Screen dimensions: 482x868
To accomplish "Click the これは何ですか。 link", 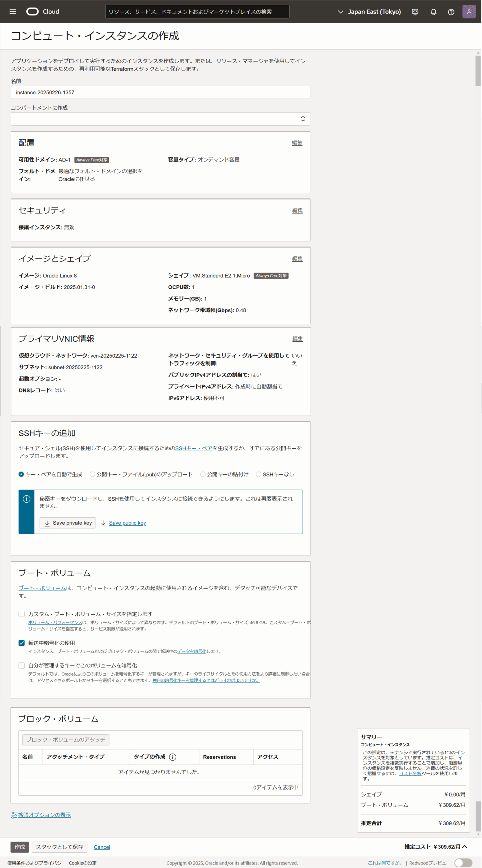I will [x=385, y=863].
